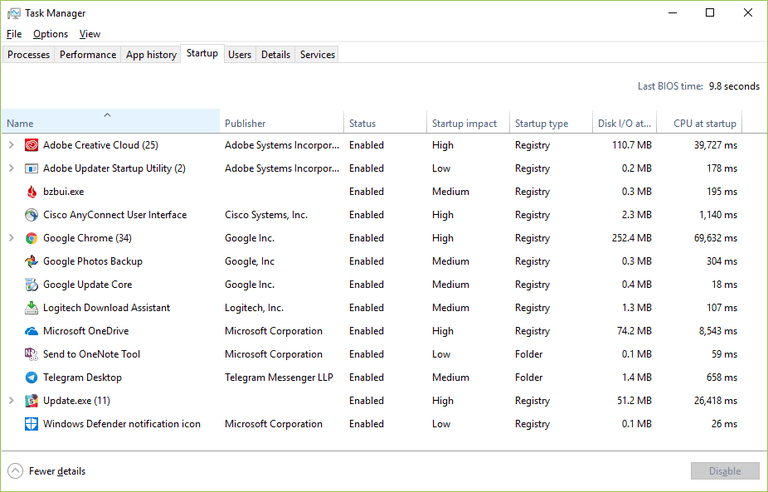Open the Options menu
The width and height of the screenshot is (768, 492).
coord(50,34)
